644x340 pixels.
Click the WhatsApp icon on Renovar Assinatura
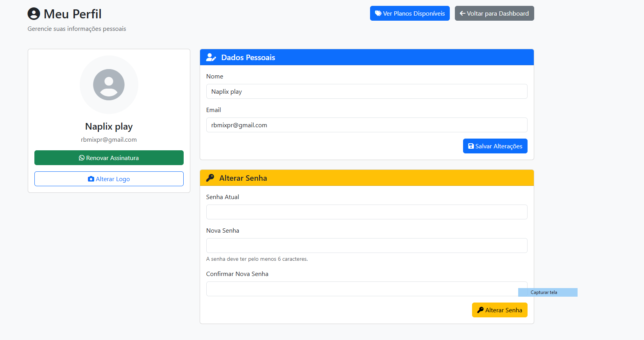coord(82,158)
